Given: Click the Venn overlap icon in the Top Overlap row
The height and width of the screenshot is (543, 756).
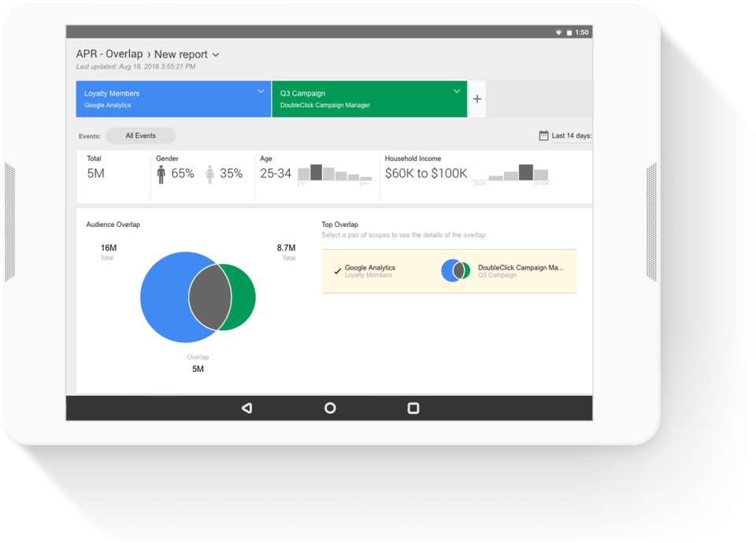Looking at the screenshot, I should tap(457, 270).
